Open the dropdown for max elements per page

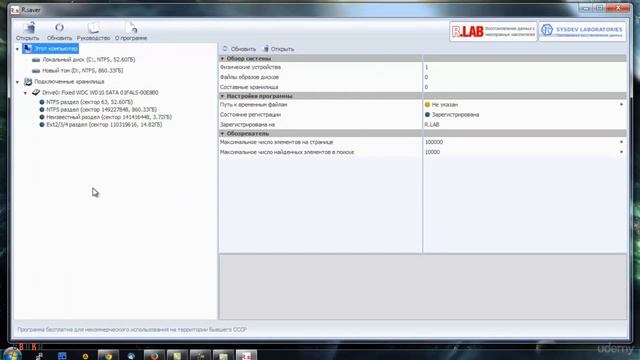coord(621,142)
